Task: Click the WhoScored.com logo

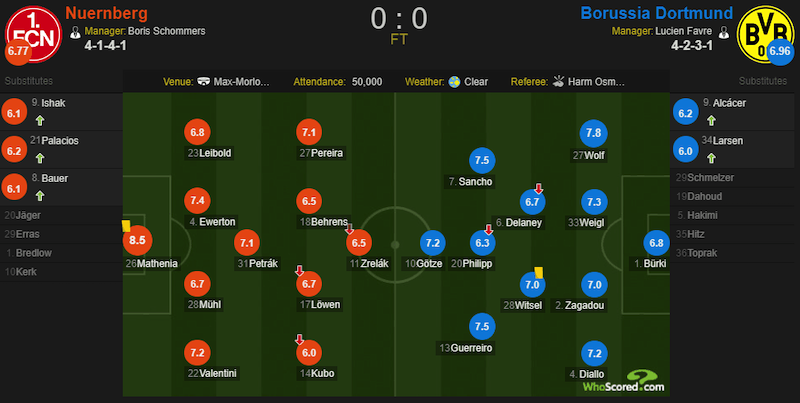Action: point(623,381)
